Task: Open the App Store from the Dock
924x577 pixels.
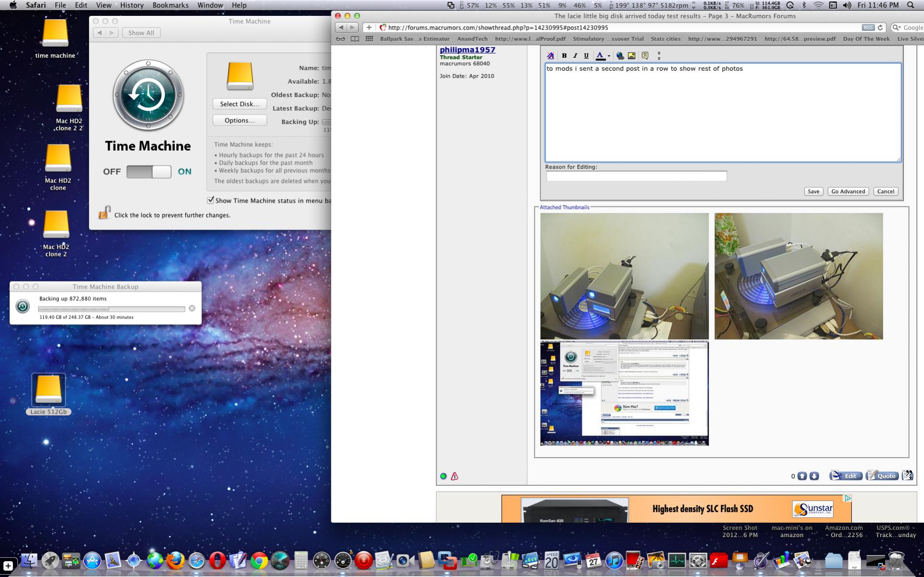Action: [92, 561]
